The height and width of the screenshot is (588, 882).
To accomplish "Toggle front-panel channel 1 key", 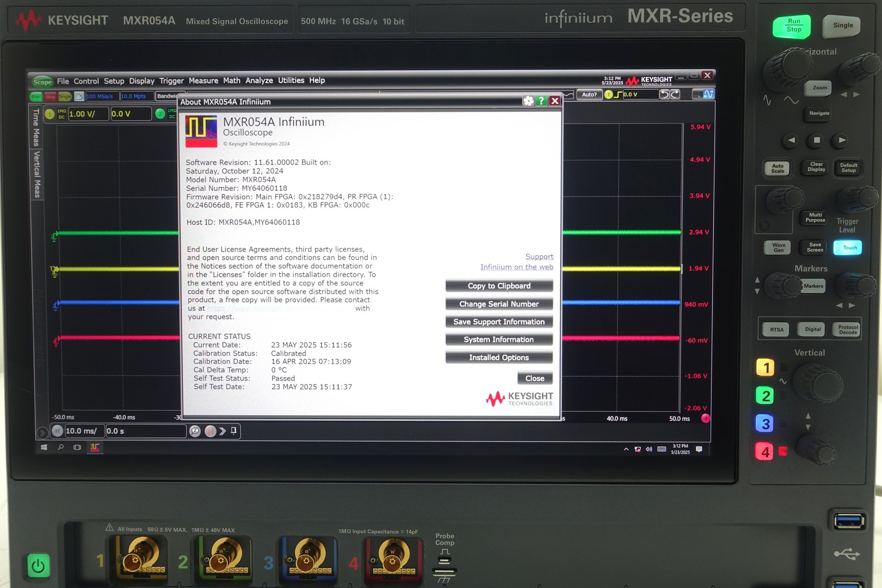I will point(765,368).
